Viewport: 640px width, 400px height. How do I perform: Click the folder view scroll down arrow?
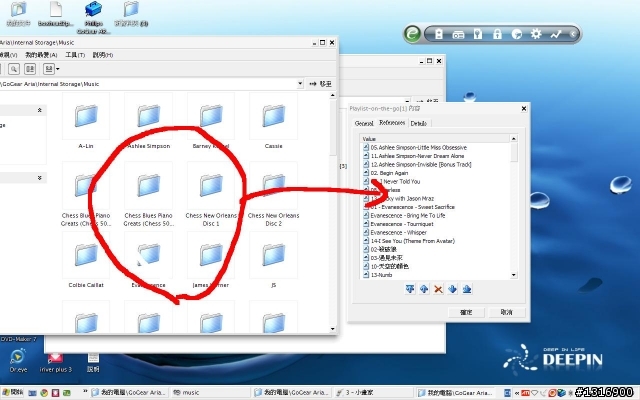tap(332, 329)
